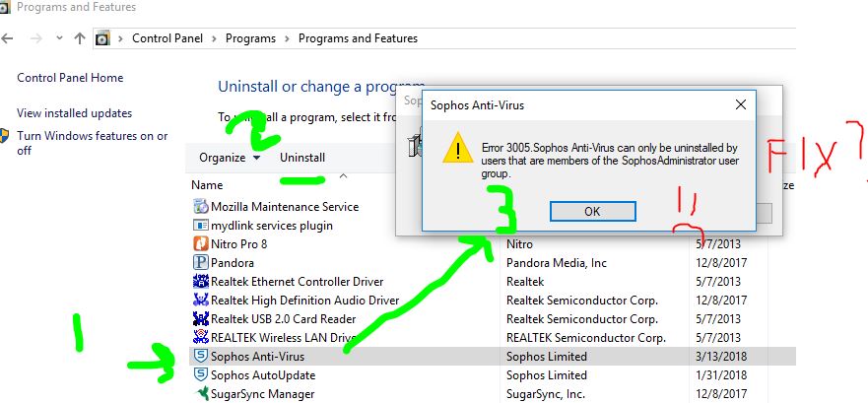Click mydlink services plugin icon
The height and width of the screenshot is (403, 868).
tap(200, 226)
